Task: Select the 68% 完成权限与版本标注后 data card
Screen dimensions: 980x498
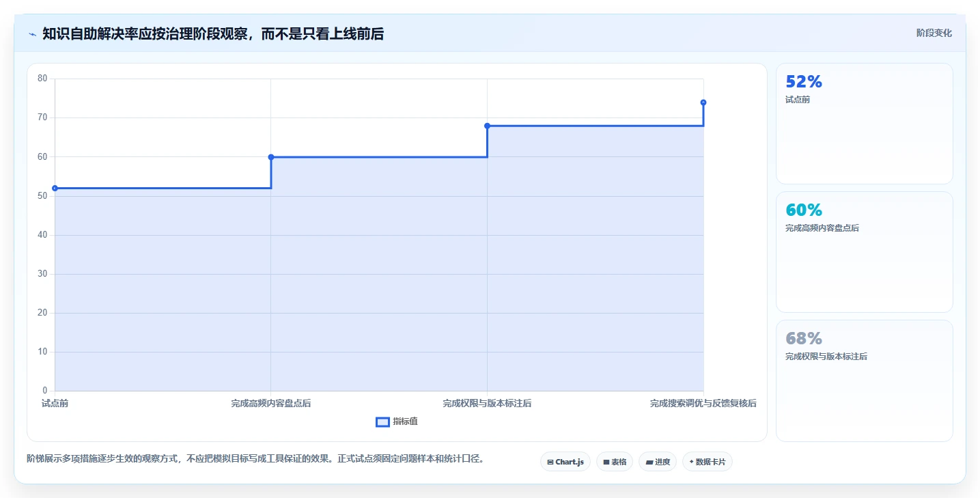Action: [x=864, y=381]
